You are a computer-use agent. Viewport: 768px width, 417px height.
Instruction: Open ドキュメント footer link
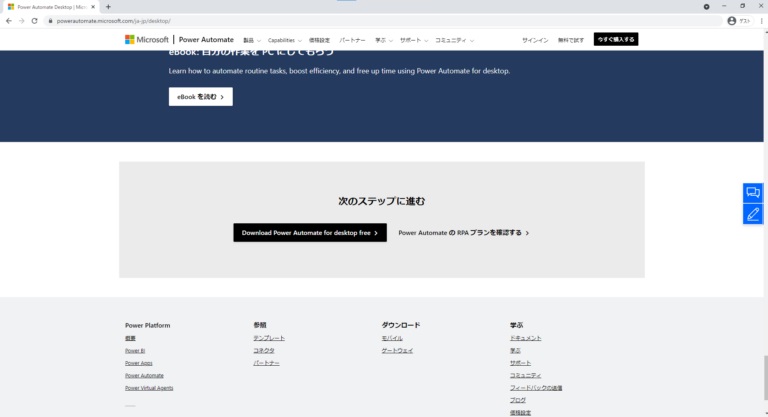tap(526, 338)
